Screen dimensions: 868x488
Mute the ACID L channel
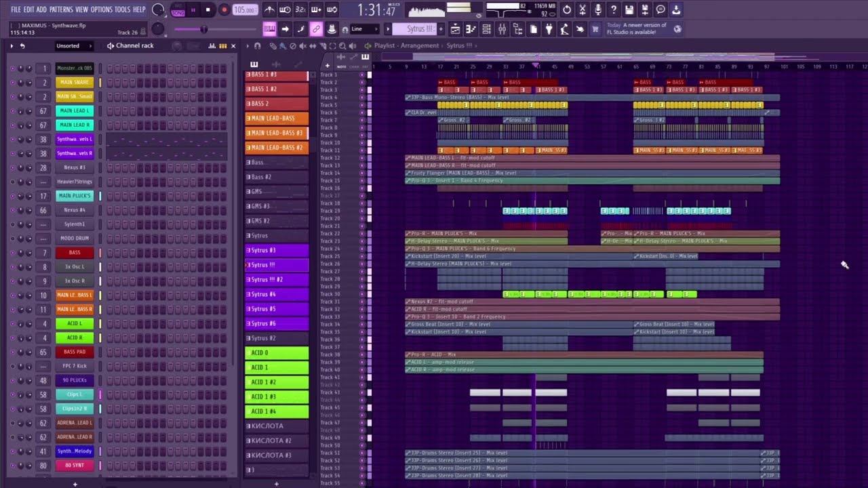point(12,323)
